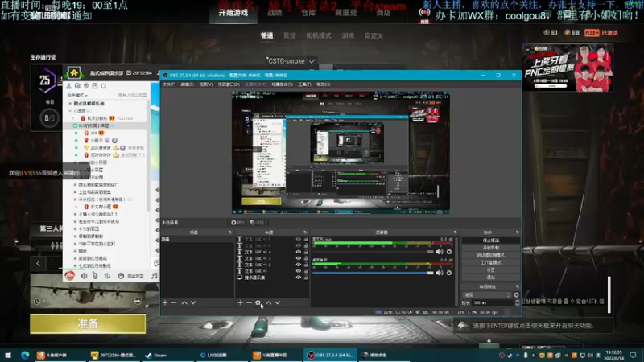Toggle visibility of text source numbered 3
Image resolution: width=644 pixels, height=362 pixels.
299,258
